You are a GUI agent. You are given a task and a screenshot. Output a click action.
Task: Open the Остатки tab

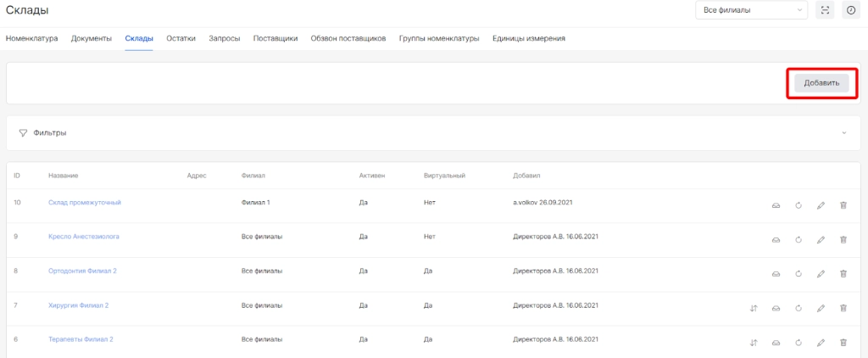tap(181, 38)
